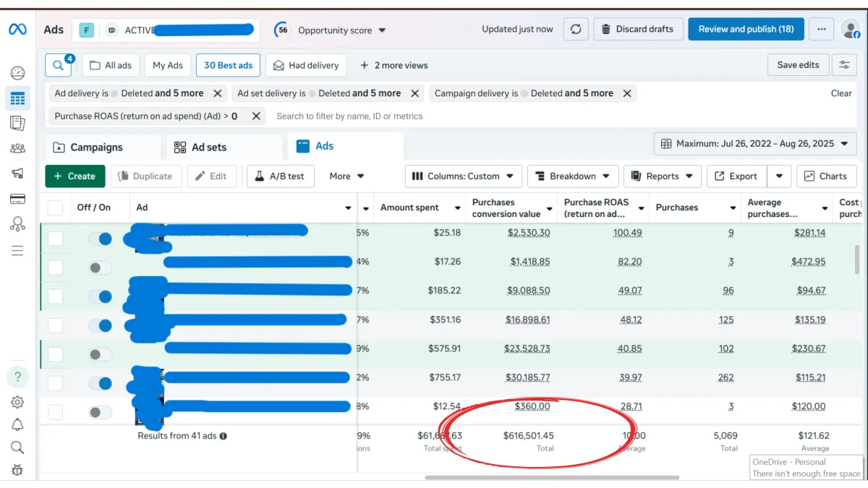Open the Help question mark icon
Screen dimensions: 868x488
17,377
